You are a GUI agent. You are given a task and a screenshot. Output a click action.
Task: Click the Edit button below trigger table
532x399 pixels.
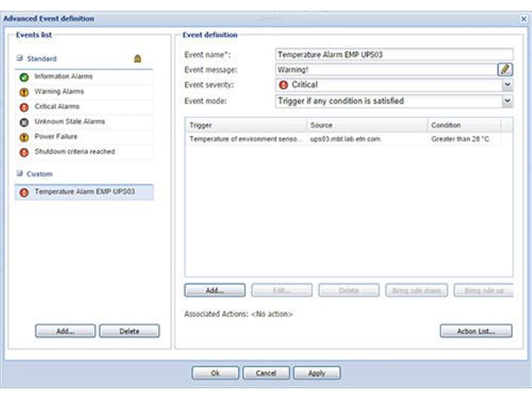(x=281, y=290)
